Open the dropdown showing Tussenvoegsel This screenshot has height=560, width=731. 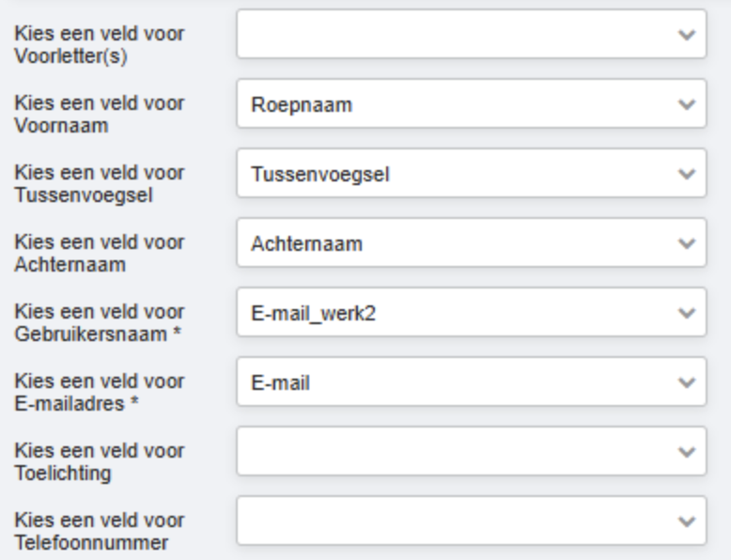click(470, 173)
